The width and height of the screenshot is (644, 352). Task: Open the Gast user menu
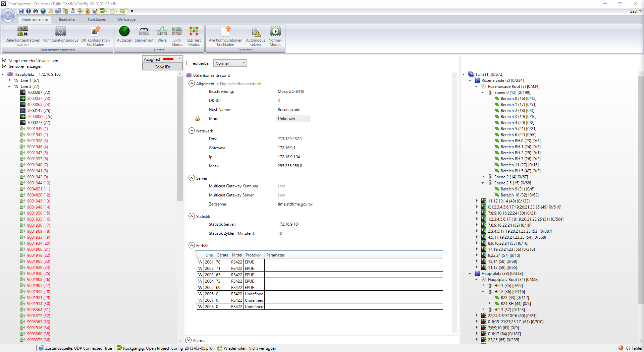click(635, 11)
